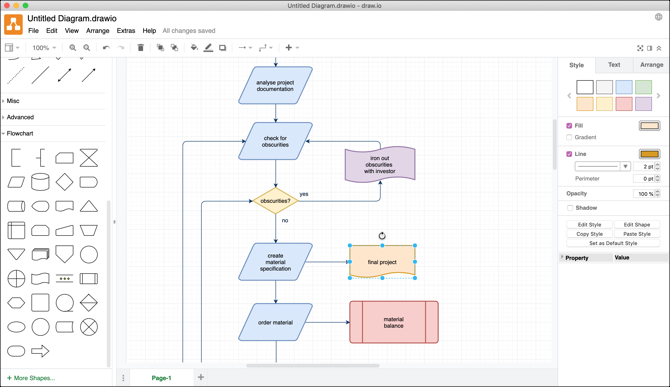
Task: Enable the Shadow checkbox
Action: (570, 208)
